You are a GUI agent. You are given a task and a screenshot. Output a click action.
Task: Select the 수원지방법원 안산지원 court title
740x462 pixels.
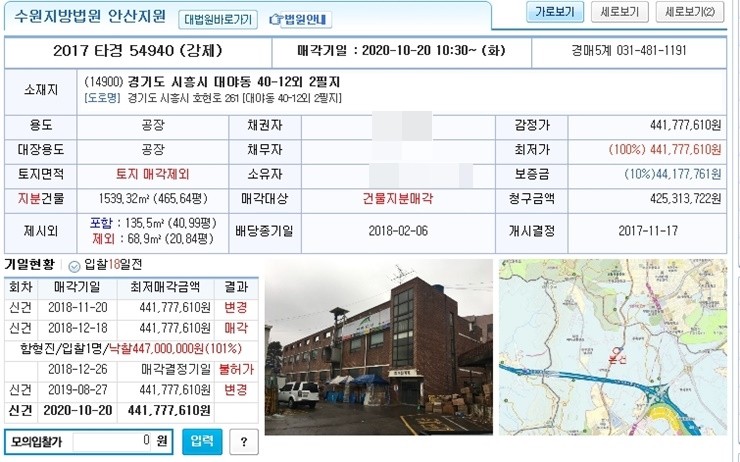(90, 17)
